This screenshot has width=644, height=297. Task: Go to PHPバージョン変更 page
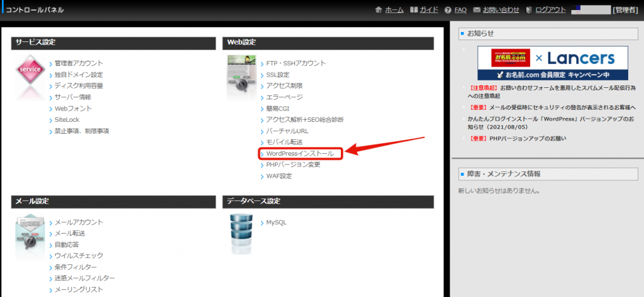click(x=293, y=165)
